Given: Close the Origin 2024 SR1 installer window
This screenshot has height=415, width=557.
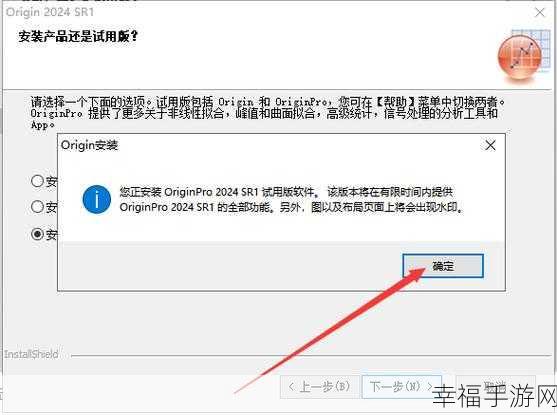Looking at the screenshot, I should 540,12.
